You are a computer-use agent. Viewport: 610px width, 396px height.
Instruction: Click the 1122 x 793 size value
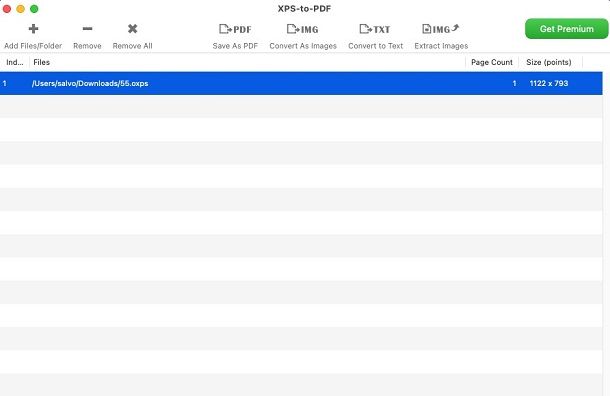pos(549,83)
